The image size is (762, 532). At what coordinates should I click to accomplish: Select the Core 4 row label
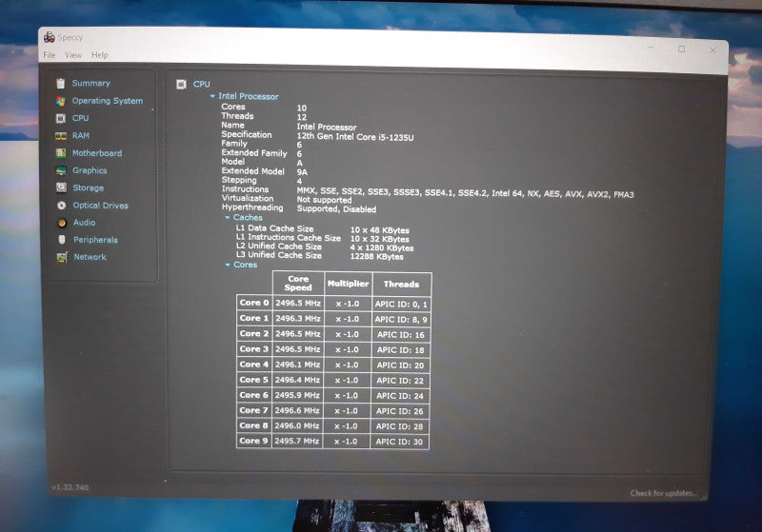tap(253, 365)
